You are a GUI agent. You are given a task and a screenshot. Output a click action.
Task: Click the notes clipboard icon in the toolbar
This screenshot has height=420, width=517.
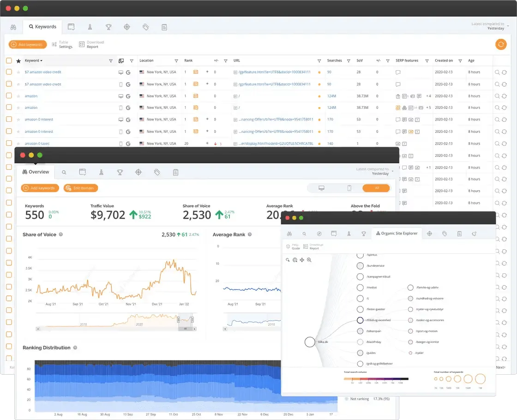click(x=164, y=27)
